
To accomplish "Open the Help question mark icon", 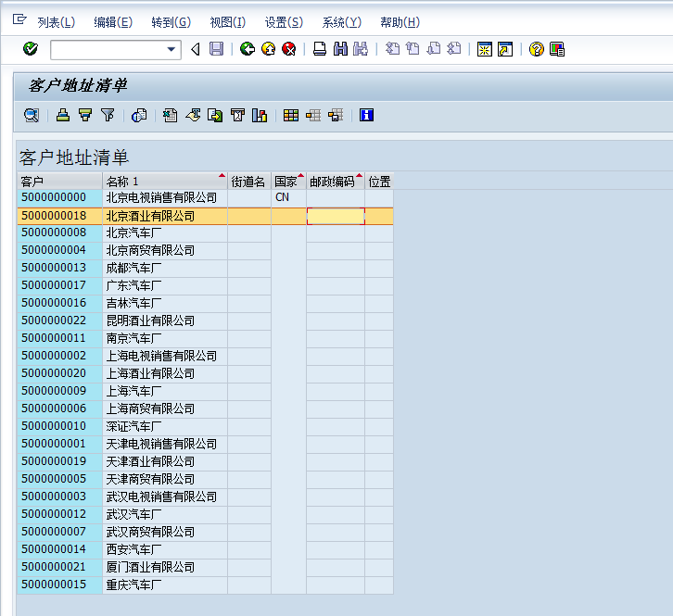I will click(x=536, y=49).
